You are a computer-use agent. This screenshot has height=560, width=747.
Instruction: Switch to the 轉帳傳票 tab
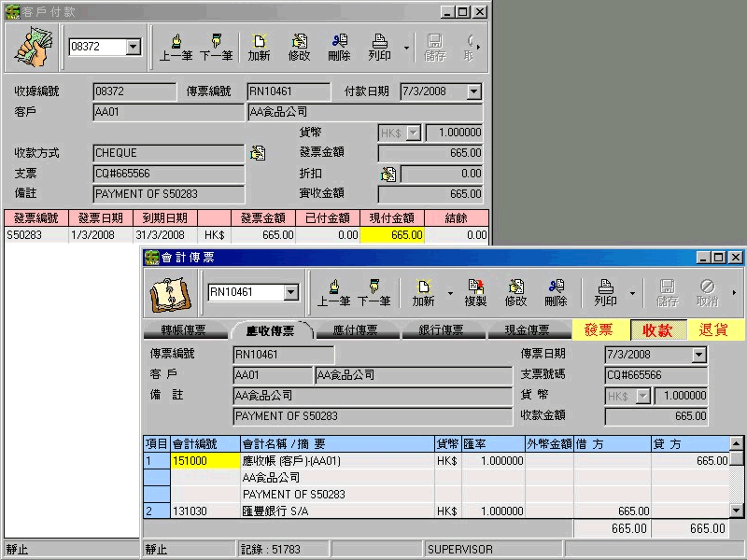[x=183, y=330]
